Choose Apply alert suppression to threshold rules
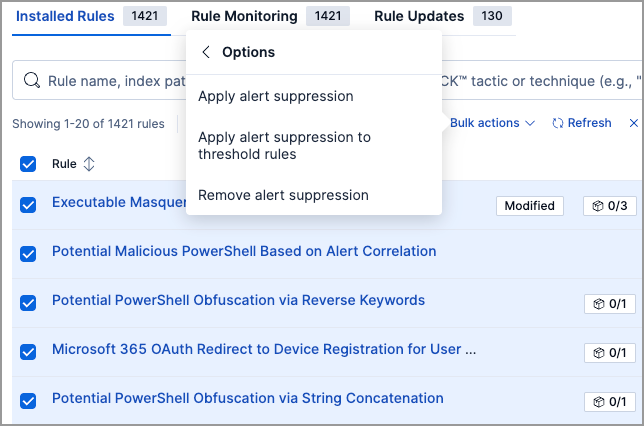 270,146
